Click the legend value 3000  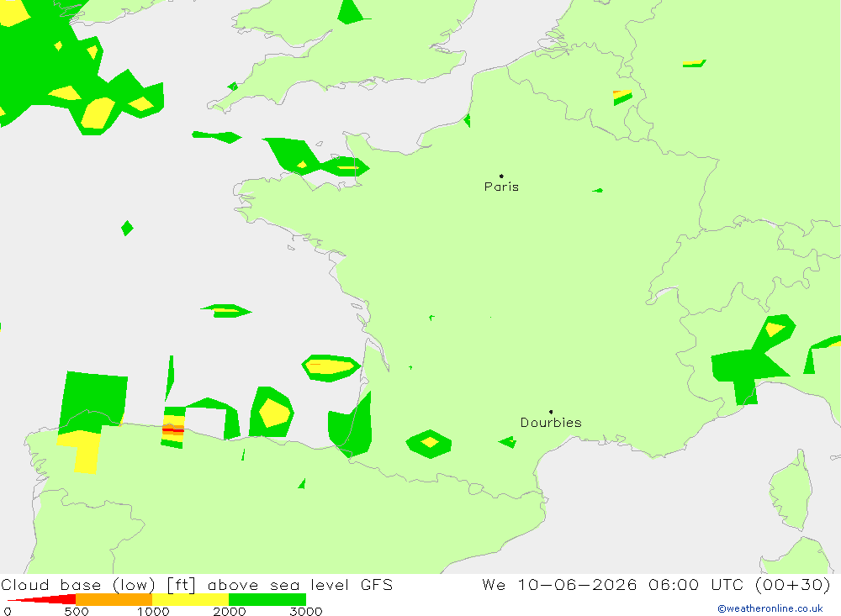tap(306, 612)
